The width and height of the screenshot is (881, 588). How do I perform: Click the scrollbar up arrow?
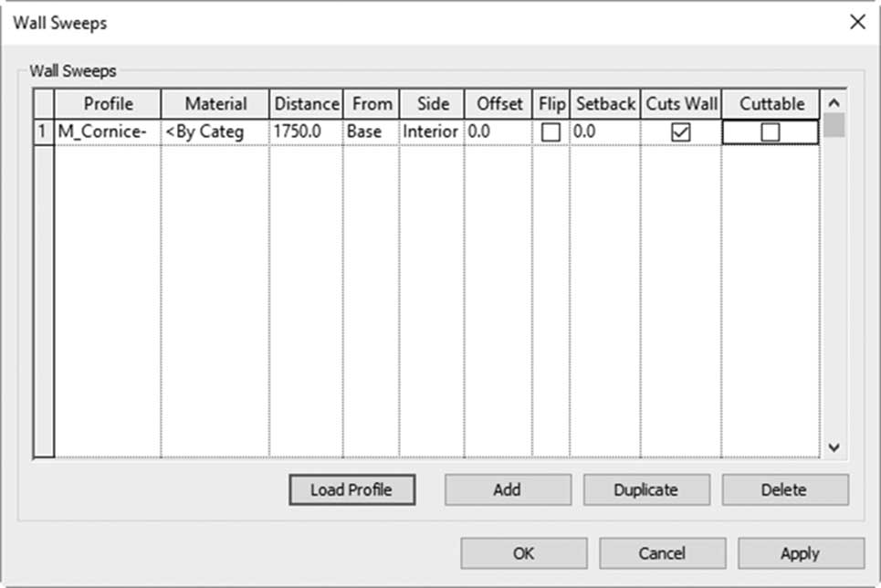[x=834, y=103]
